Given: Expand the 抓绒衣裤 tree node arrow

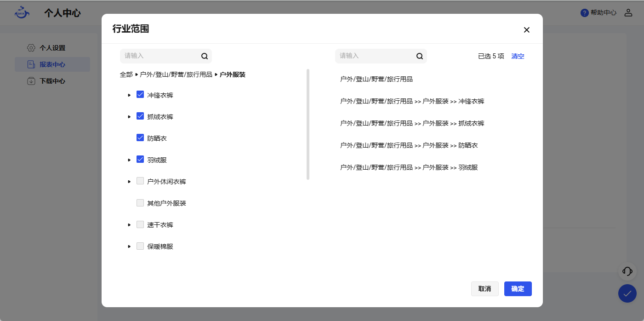Looking at the screenshot, I should [x=129, y=117].
